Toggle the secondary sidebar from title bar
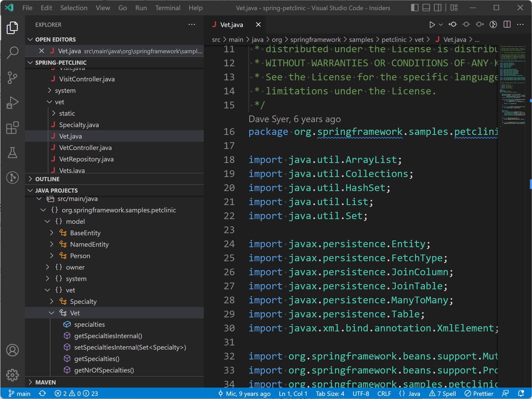Screen dimensions: 532x399 pyautogui.click(x=438, y=8)
